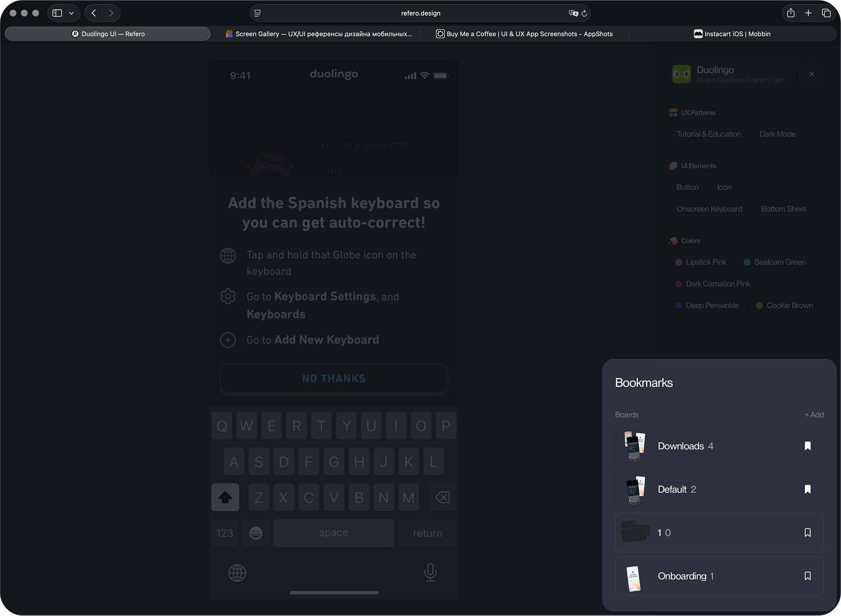Select the Bottom Sheet tag

click(x=784, y=209)
